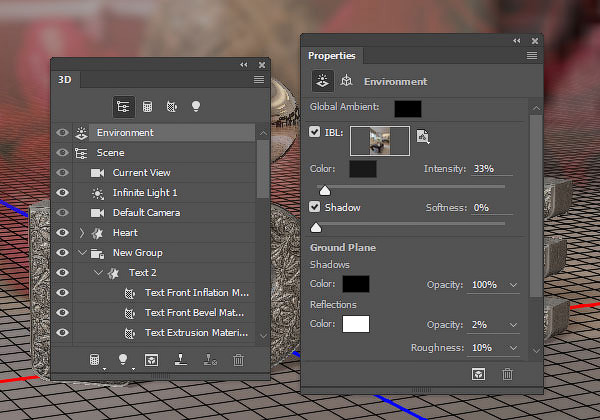Click Scene row tree icon
The width and height of the screenshot is (600, 420).
(x=81, y=153)
